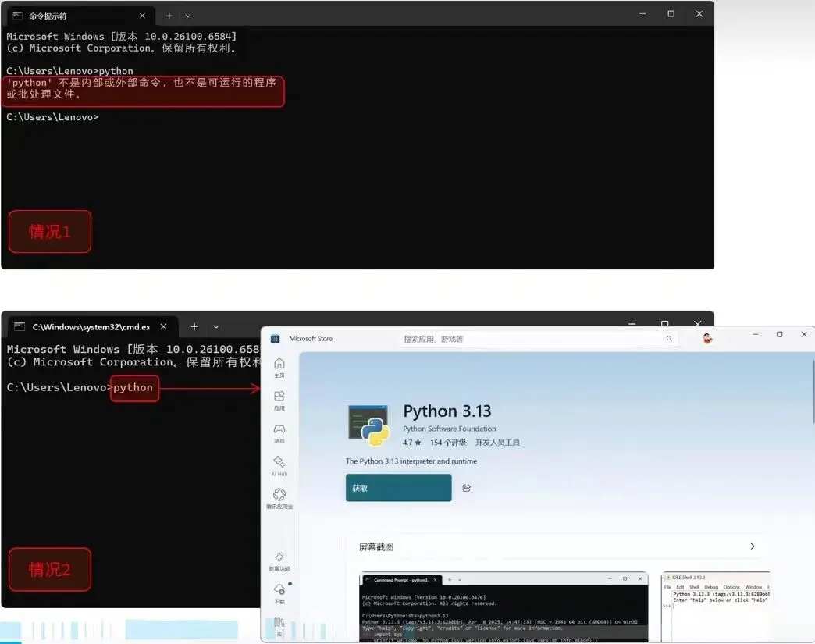
Task: Open the IDLE Shell screenshot thumbnail
Action: tap(715, 607)
